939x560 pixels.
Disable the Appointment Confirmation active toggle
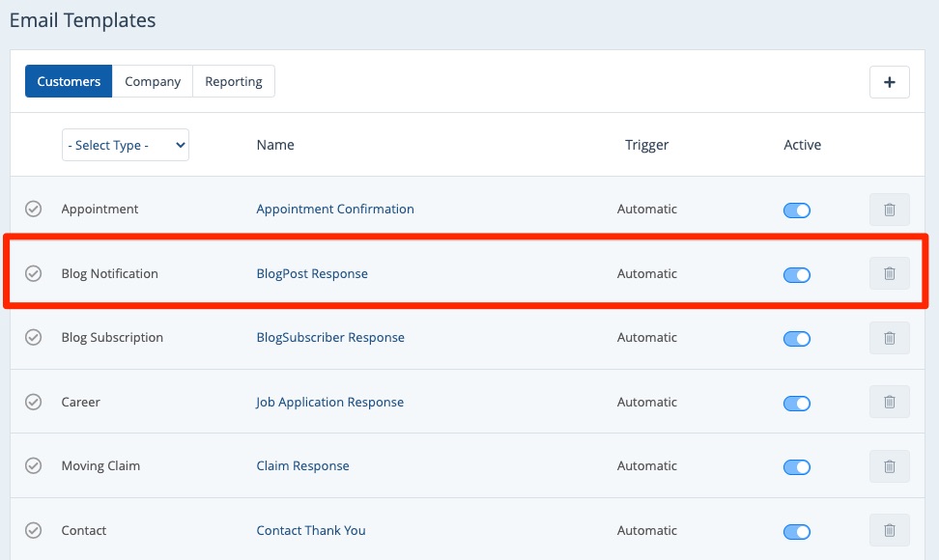796,210
